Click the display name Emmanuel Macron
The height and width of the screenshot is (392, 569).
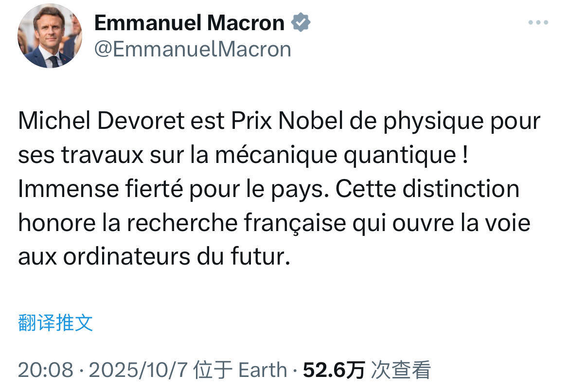click(x=189, y=23)
